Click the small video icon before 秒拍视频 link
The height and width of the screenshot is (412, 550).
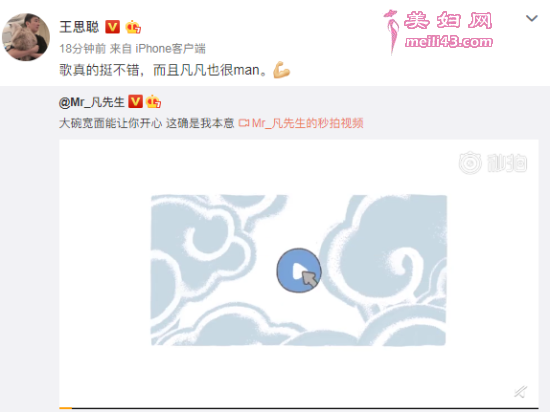click(244, 123)
